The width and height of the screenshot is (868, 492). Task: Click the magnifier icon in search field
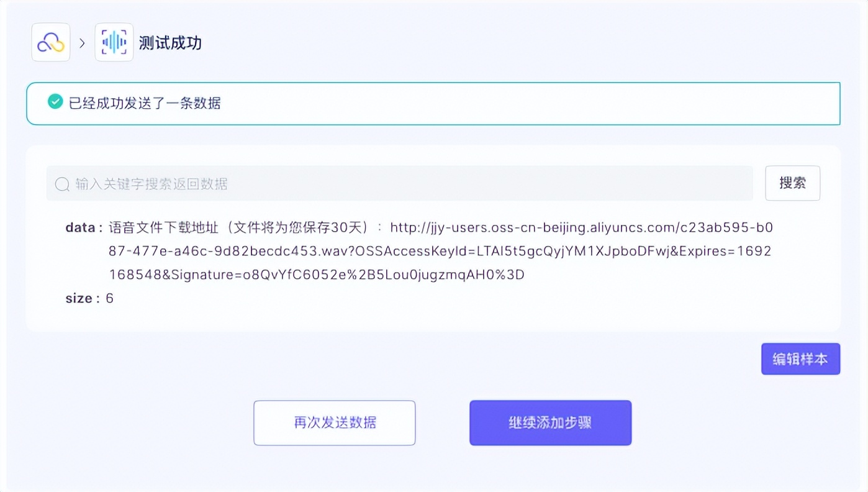pyautogui.click(x=62, y=184)
